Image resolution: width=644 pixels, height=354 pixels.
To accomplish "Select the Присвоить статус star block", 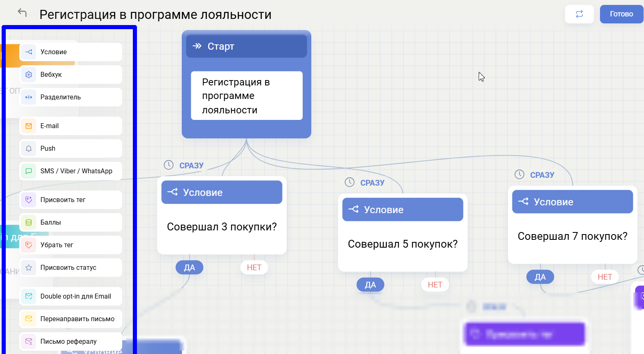I will pos(71,268).
